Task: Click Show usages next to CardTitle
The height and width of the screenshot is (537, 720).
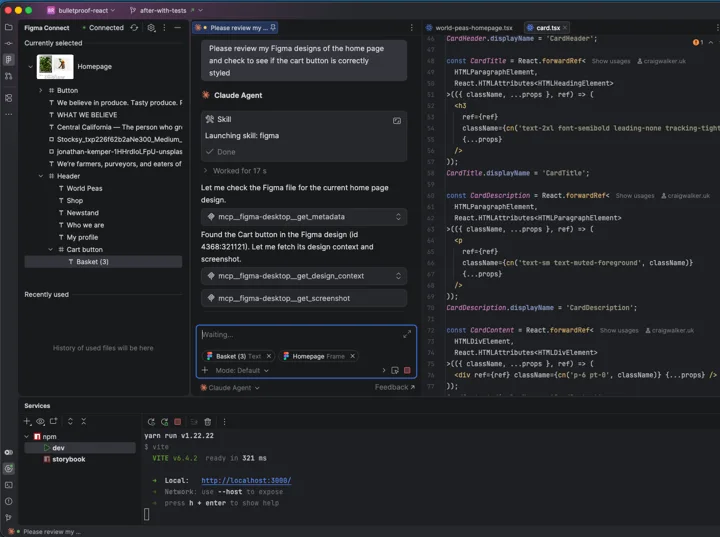Action: click(611, 61)
